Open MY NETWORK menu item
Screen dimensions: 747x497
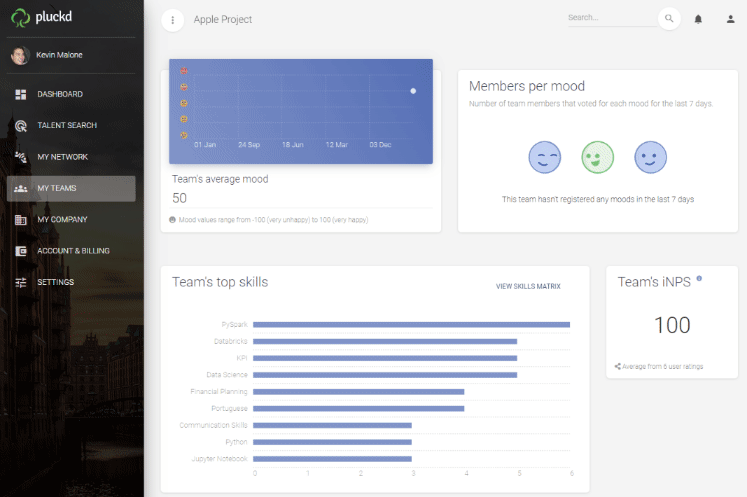pos(71,157)
